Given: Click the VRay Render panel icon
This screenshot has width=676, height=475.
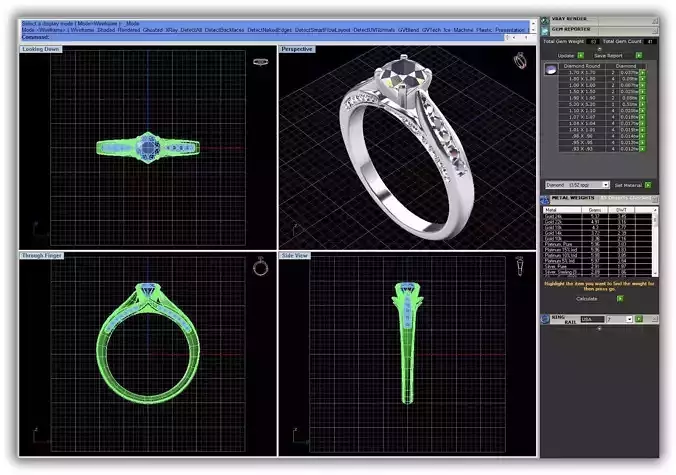Looking at the screenshot, I should click(x=545, y=20).
